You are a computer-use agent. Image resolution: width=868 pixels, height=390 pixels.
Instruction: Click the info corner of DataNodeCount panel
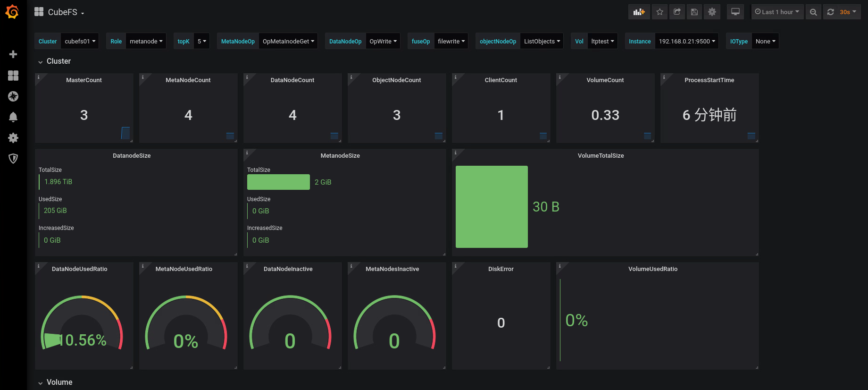247,76
